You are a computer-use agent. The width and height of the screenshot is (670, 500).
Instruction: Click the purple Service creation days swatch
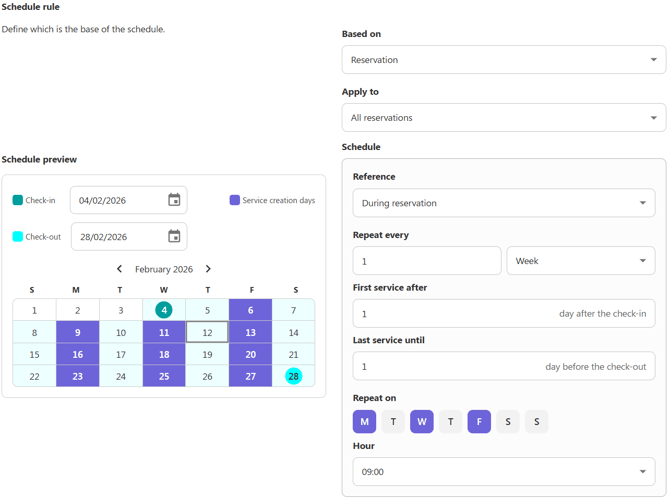pos(235,200)
